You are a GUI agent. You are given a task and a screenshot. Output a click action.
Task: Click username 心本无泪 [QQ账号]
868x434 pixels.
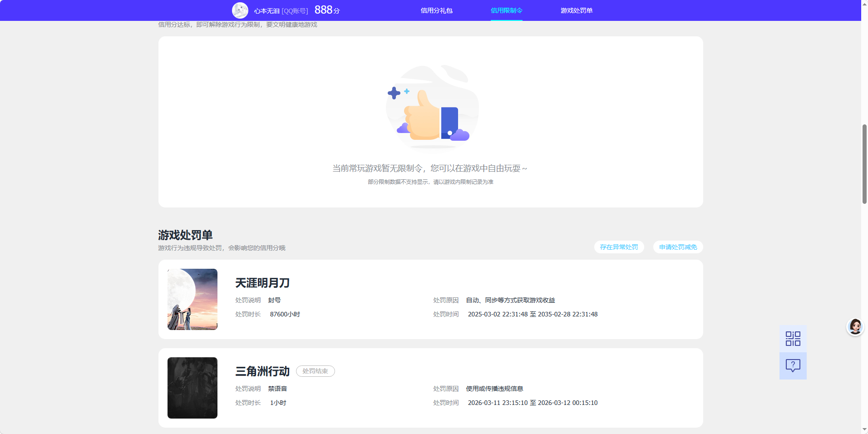pos(281,11)
